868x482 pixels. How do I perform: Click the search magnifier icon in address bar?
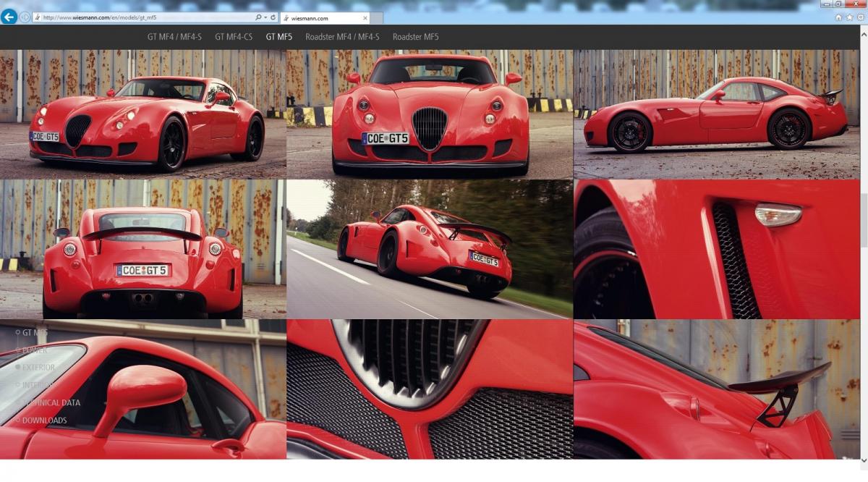(x=258, y=17)
